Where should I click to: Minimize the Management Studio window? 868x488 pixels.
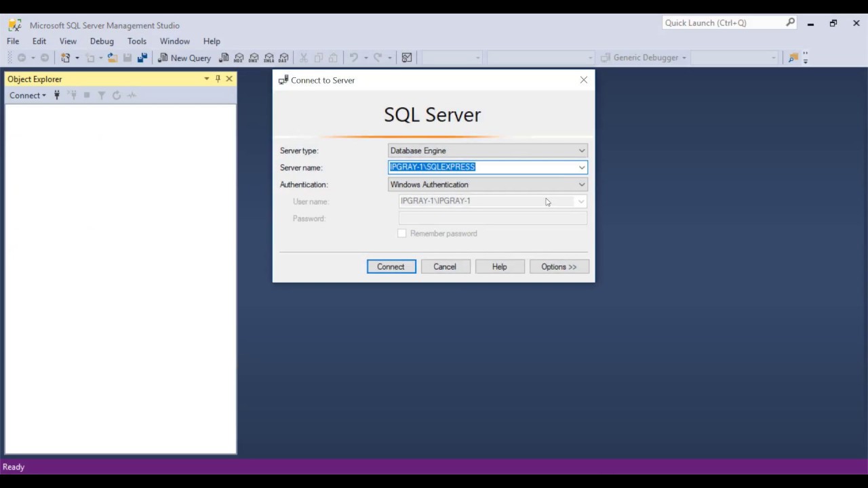tap(810, 23)
